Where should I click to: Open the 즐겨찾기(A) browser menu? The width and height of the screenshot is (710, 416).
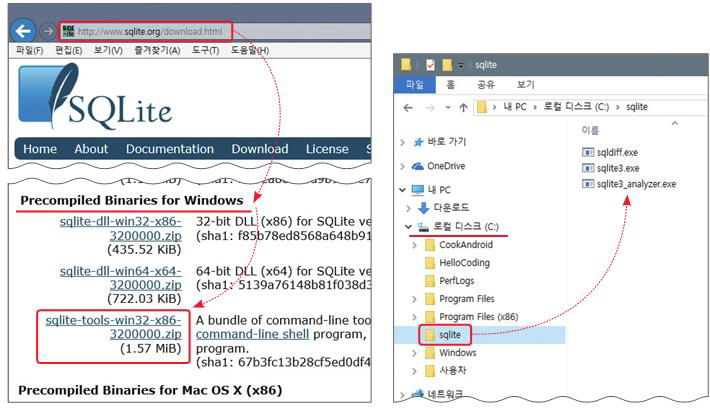click(x=157, y=50)
